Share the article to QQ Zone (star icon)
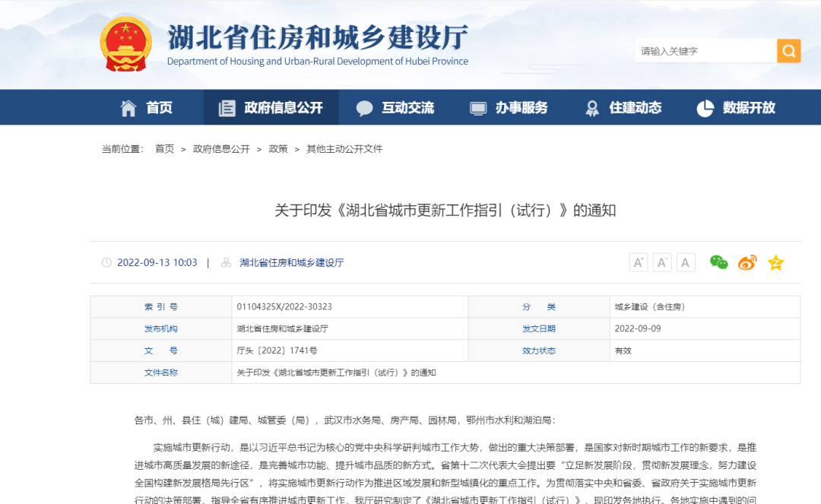This screenshot has width=821, height=504. [x=775, y=263]
